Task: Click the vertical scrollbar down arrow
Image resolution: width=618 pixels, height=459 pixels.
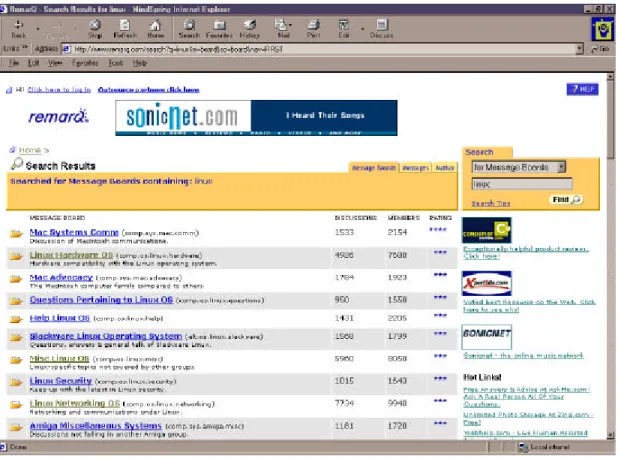Action: (x=611, y=435)
